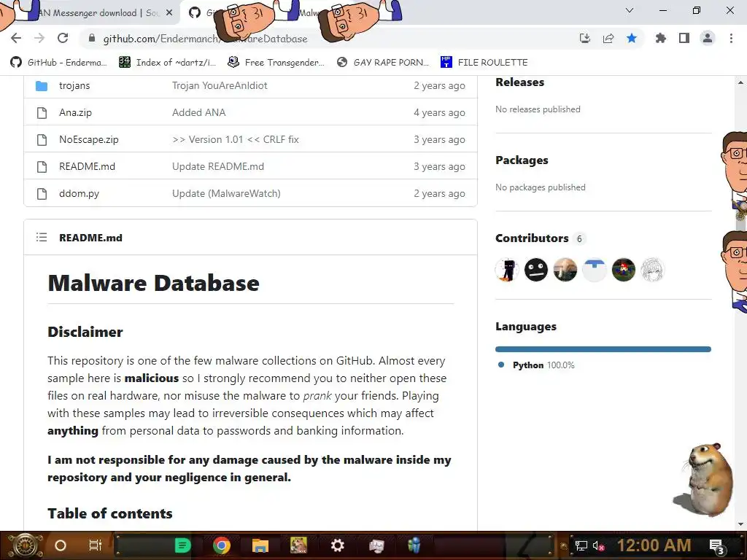Click the browser forward arrow
Image resolution: width=747 pixels, height=560 pixels.
tap(39, 38)
